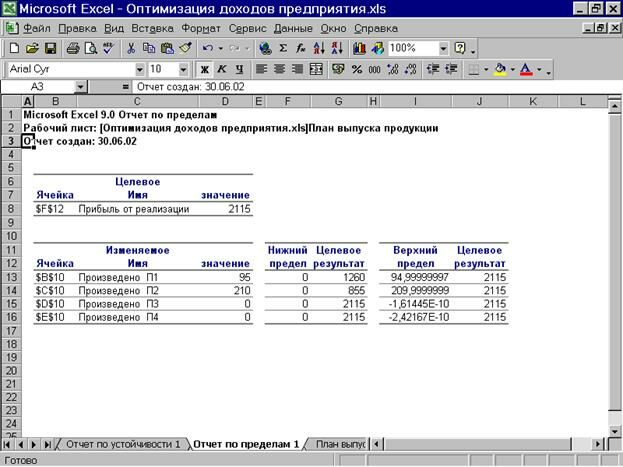Click the AutoSum sigma icon
This screenshot has height=467, width=623.
pos(283,48)
